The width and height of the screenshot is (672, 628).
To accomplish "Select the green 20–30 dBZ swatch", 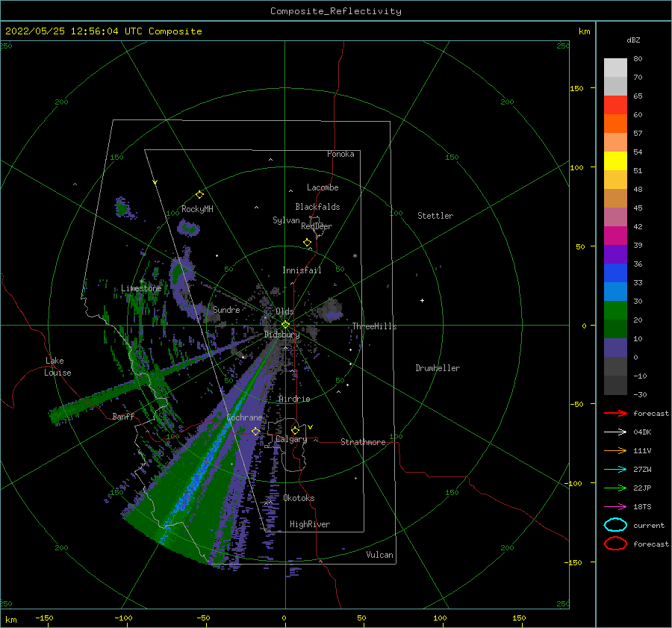I will pos(615,311).
